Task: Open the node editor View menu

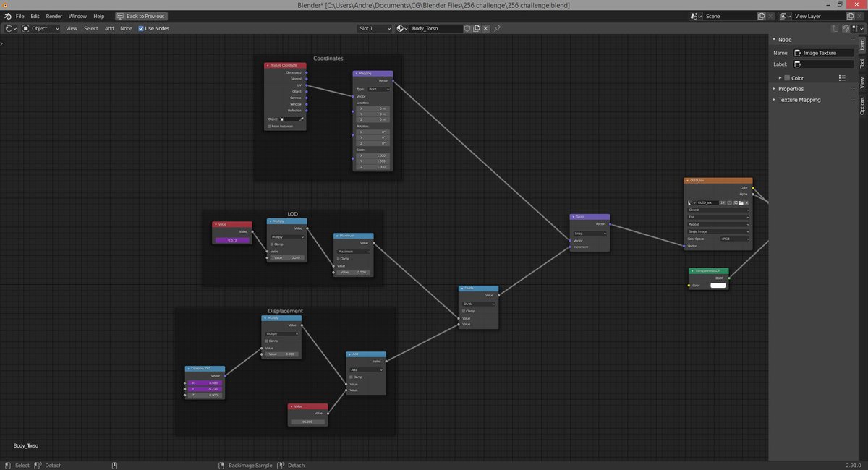Action: click(72, 28)
